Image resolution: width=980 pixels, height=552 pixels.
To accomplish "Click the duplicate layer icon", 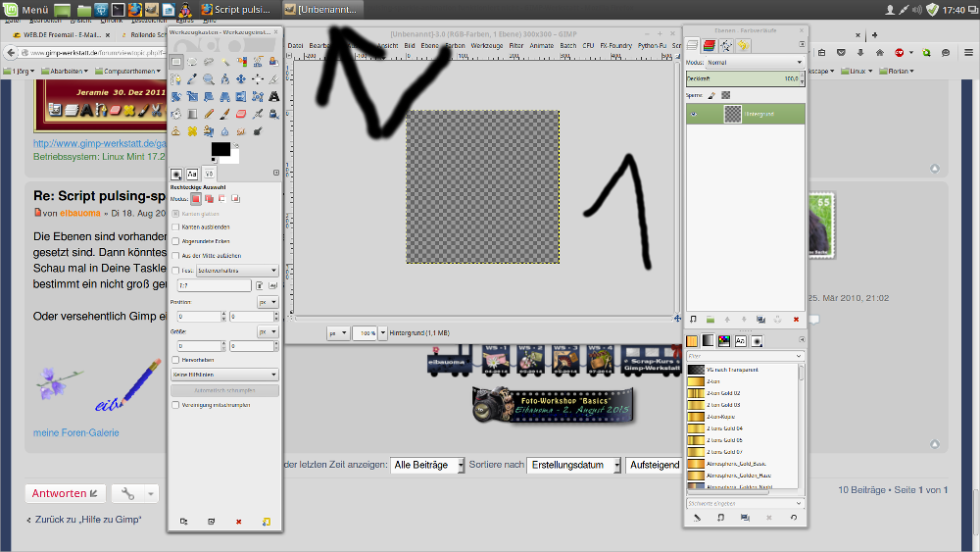I will (x=760, y=320).
